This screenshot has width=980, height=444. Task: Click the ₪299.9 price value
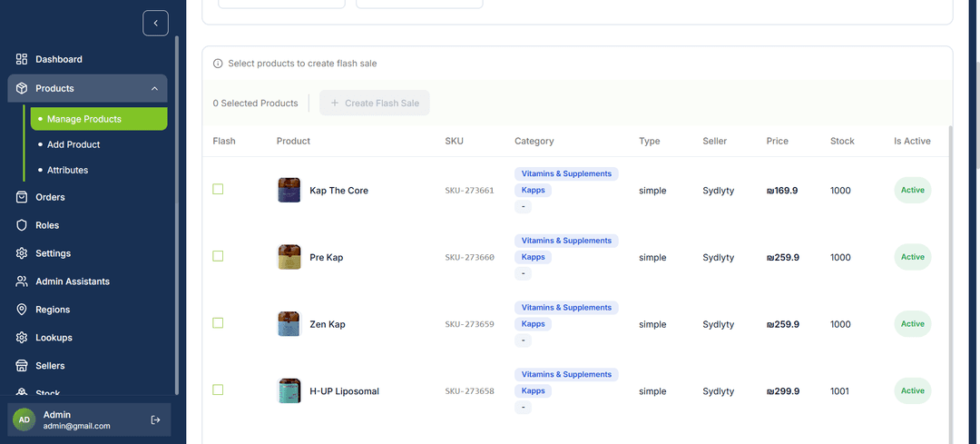coord(783,391)
